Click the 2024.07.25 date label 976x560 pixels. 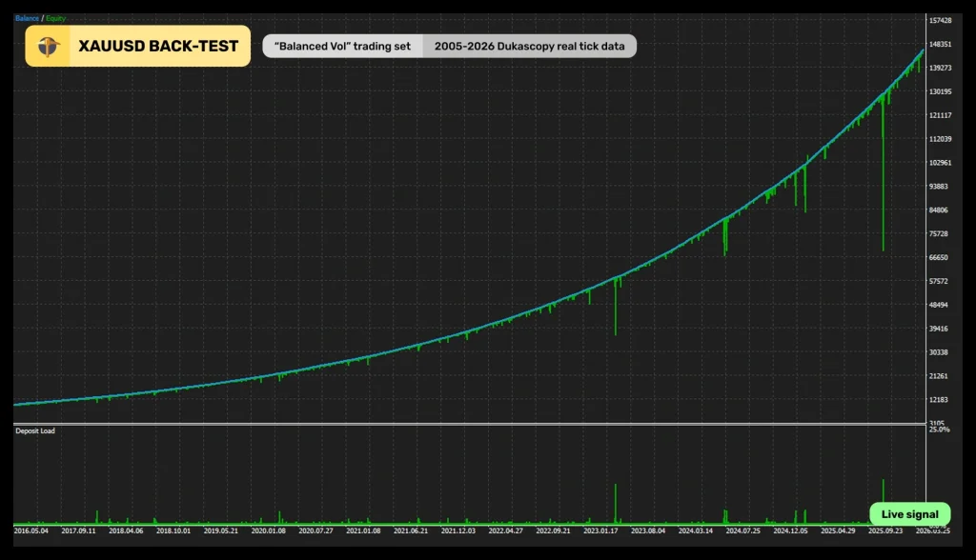point(742,530)
